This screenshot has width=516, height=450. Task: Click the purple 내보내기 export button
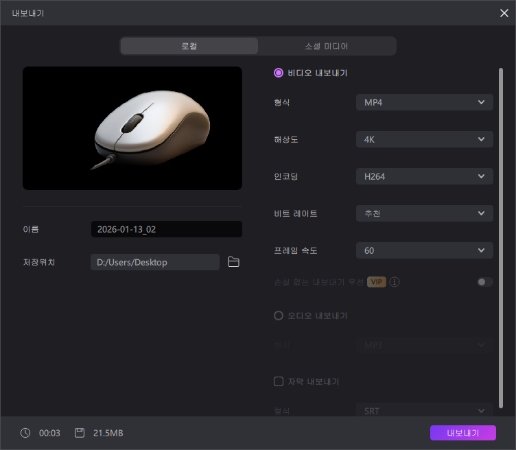[463, 433]
